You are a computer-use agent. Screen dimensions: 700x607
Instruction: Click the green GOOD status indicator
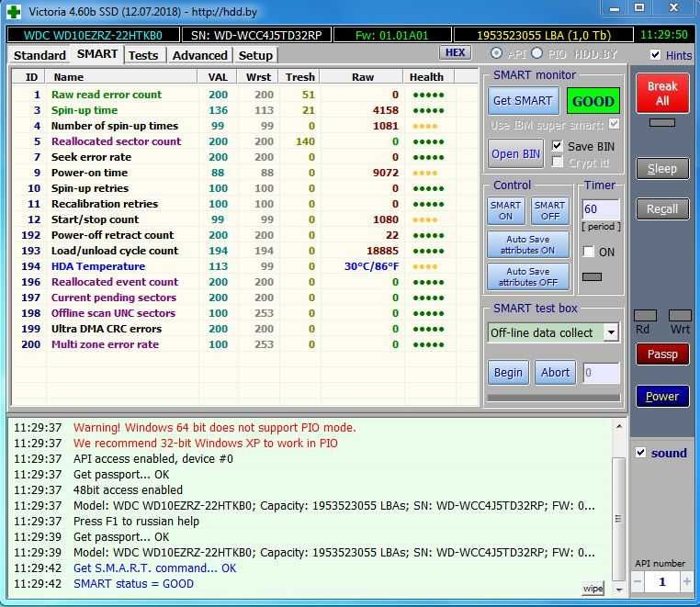[593, 101]
